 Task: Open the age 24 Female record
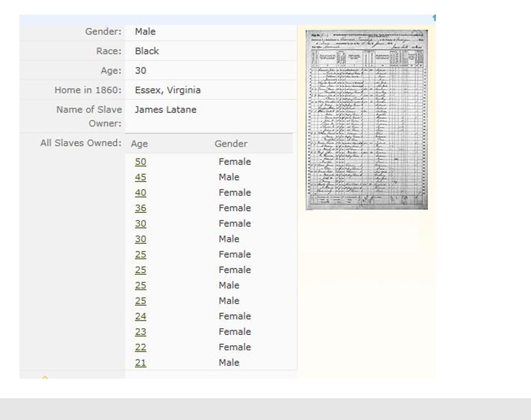pyautogui.click(x=141, y=317)
